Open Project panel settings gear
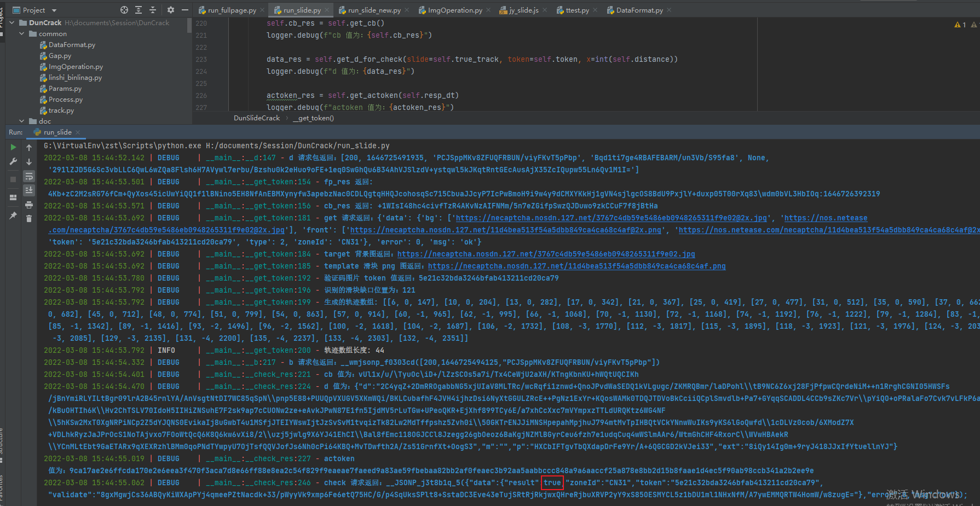Image resolution: width=980 pixels, height=506 pixels. pos(171,10)
